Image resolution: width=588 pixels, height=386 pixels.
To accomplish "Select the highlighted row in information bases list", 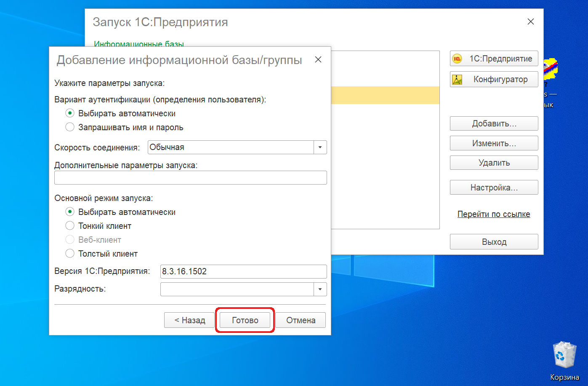I will point(385,95).
